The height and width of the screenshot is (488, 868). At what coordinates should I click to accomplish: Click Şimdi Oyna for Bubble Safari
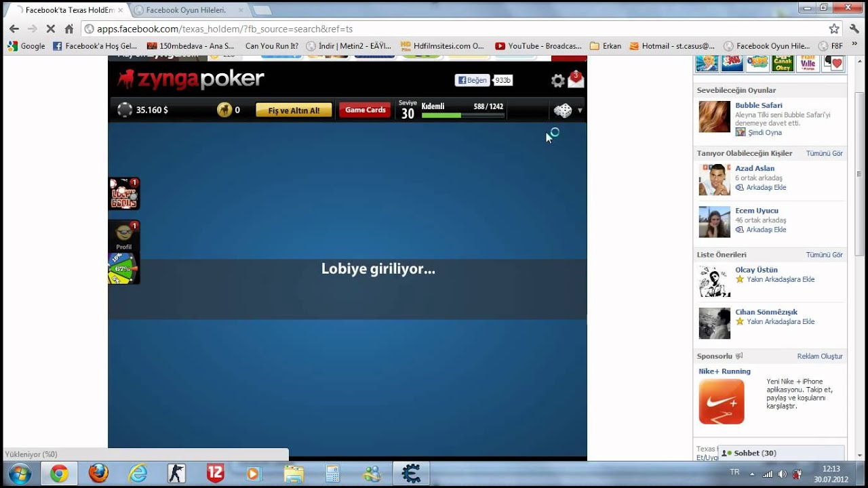tap(764, 132)
